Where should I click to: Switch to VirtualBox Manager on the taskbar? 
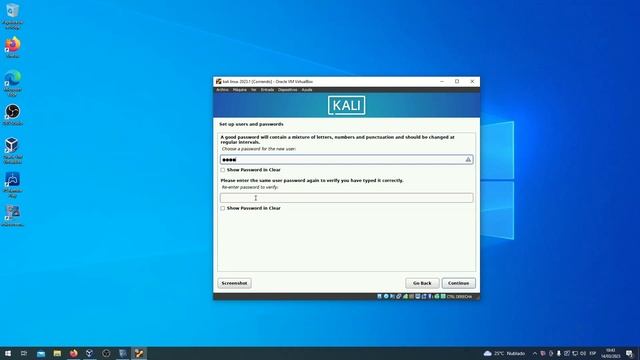pyautogui.click(x=90, y=353)
